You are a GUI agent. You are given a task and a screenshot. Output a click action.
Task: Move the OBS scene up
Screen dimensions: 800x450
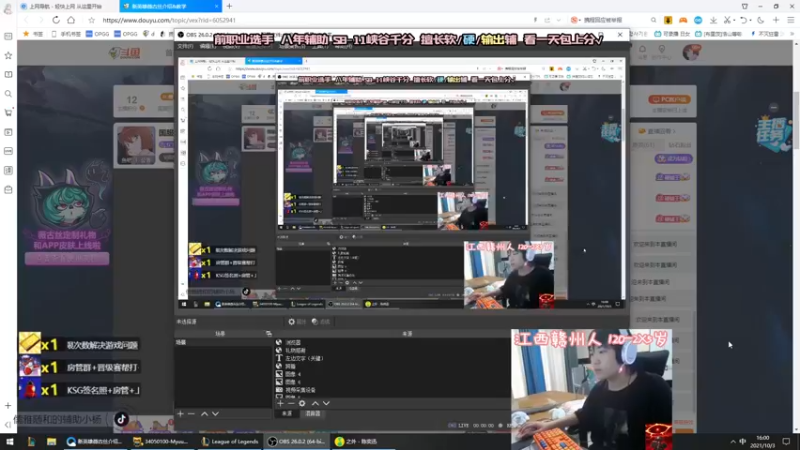click(204, 414)
